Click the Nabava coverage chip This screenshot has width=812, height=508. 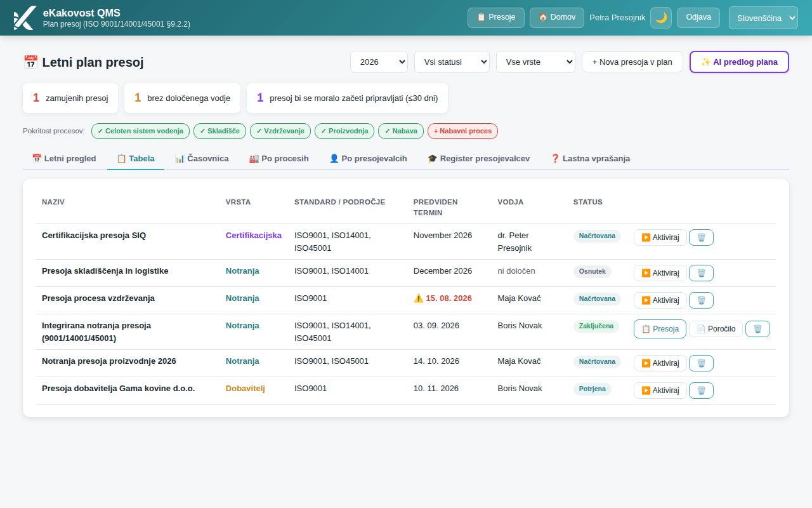401,131
